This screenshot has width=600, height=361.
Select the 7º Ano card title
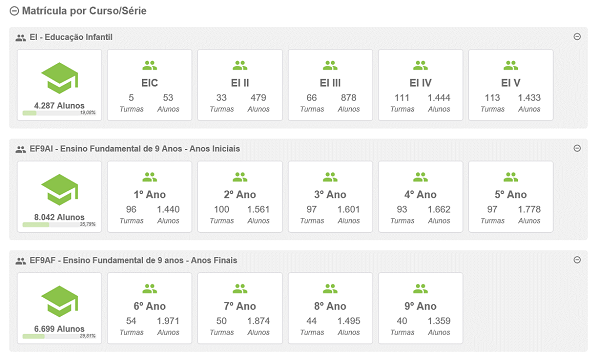pos(240,306)
